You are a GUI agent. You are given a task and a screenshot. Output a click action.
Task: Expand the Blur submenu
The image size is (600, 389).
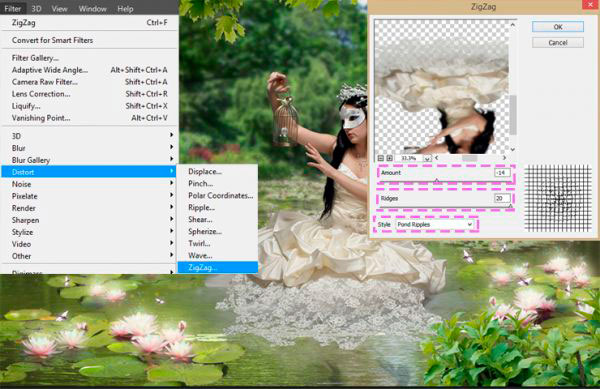[x=88, y=148]
